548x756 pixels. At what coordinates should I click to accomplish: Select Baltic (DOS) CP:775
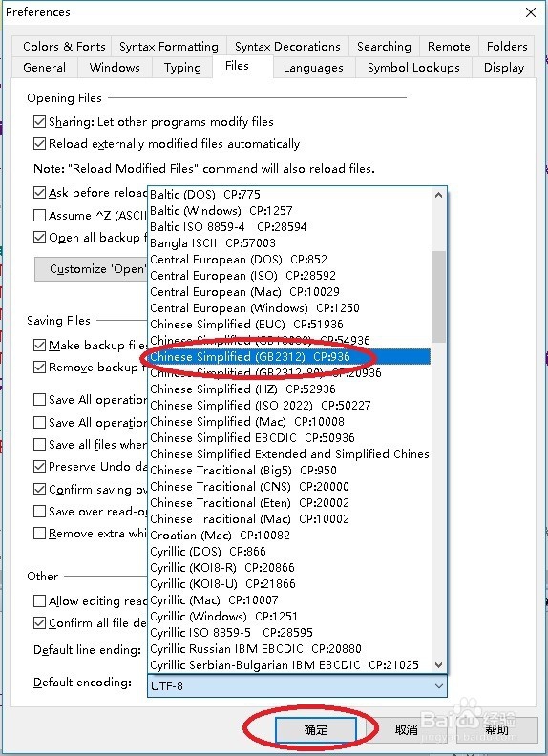click(x=289, y=195)
